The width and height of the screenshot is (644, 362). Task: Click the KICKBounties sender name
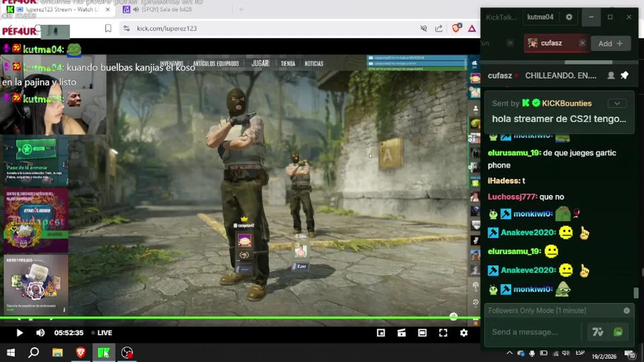(567, 103)
